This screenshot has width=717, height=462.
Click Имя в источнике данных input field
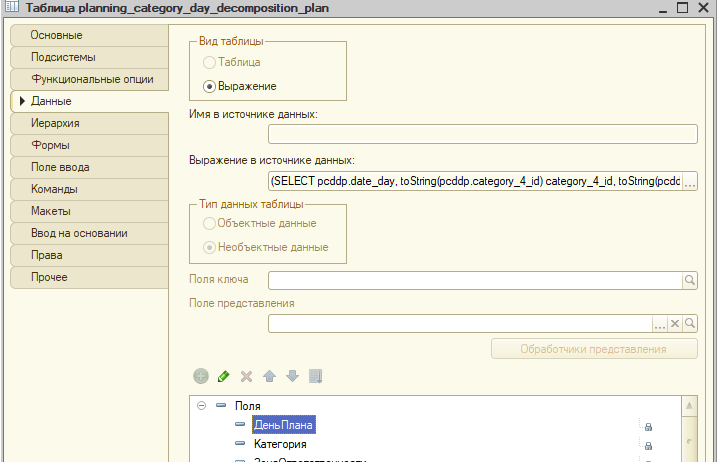coord(482,134)
